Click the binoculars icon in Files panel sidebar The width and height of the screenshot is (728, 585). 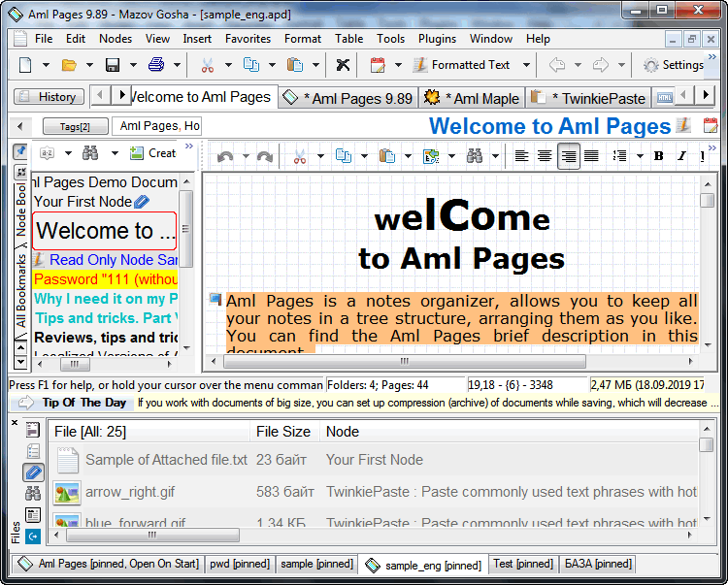click(33, 494)
